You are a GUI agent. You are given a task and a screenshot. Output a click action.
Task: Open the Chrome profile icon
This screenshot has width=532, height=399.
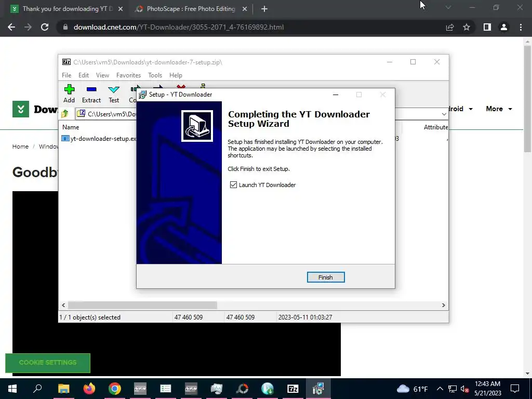tap(504, 27)
